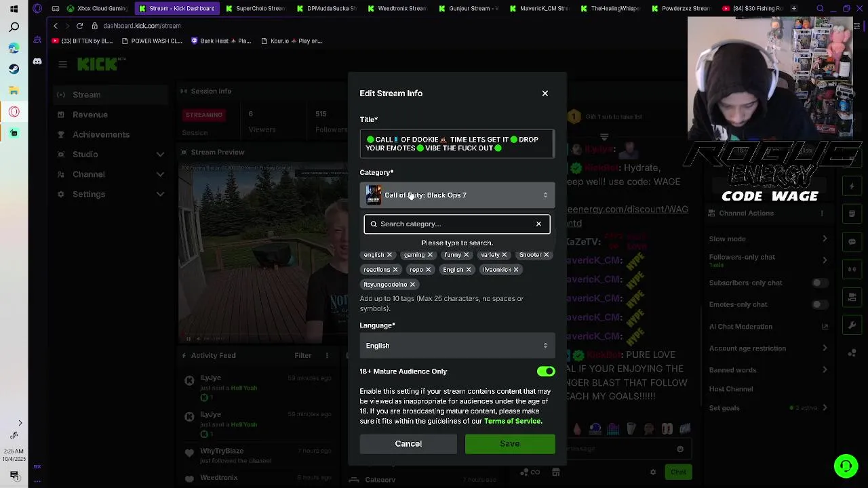
Task: Click the camera icon in right rail
Action: [x=852, y=297]
